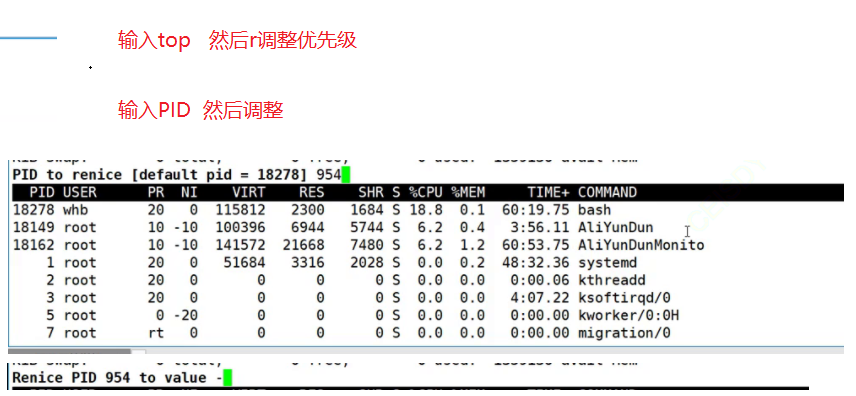Image resolution: width=856 pixels, height=396 pixels.
Task: Select PID 18162 in the process list
Action: (x=33, y=245)
